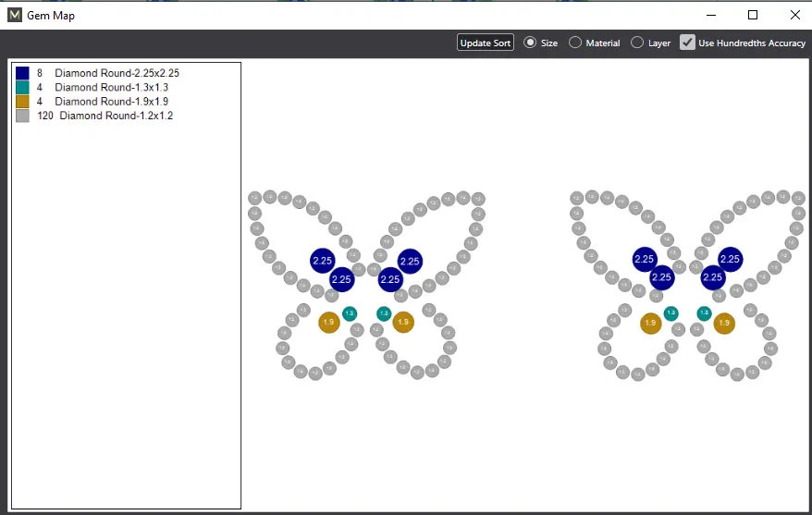This screenshot has height=515, width=812.
Task: Click left butterfly's leftmost gold 1.9 gem
Action: (x=328, y=323)
